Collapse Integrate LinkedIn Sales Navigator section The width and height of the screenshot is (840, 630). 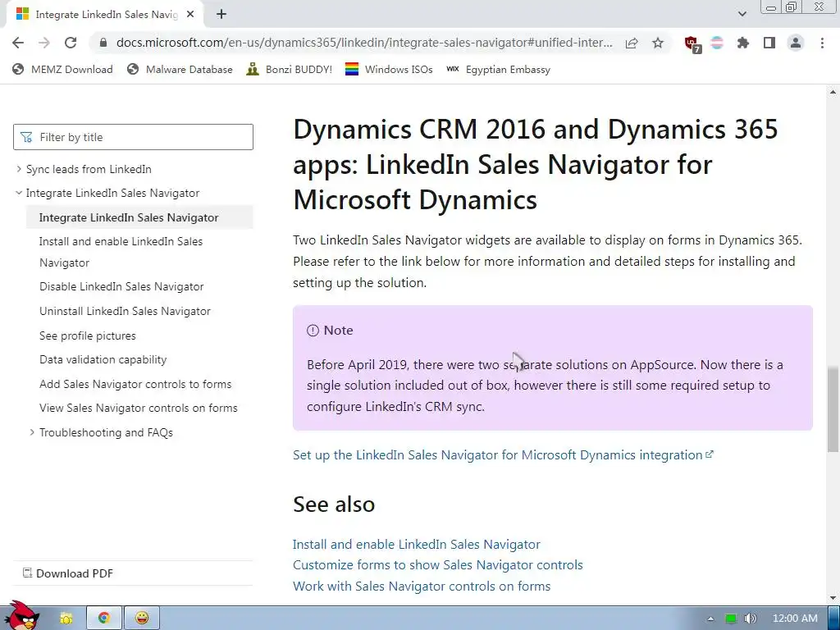[x=19, y=193]
